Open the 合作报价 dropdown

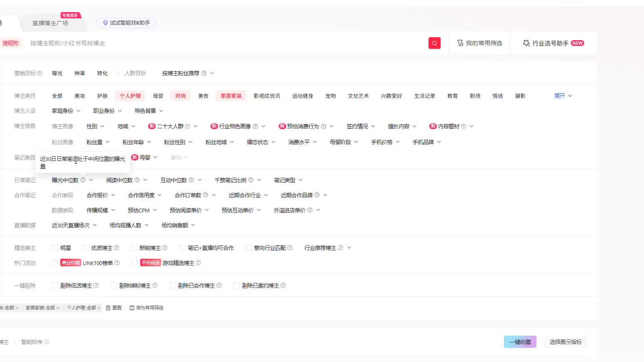click(101, 195)
